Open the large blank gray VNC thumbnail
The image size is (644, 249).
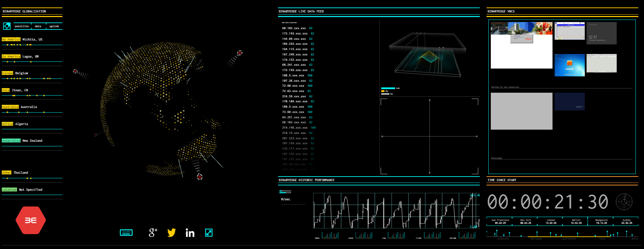pyautogui.click(x=522, y=111)
